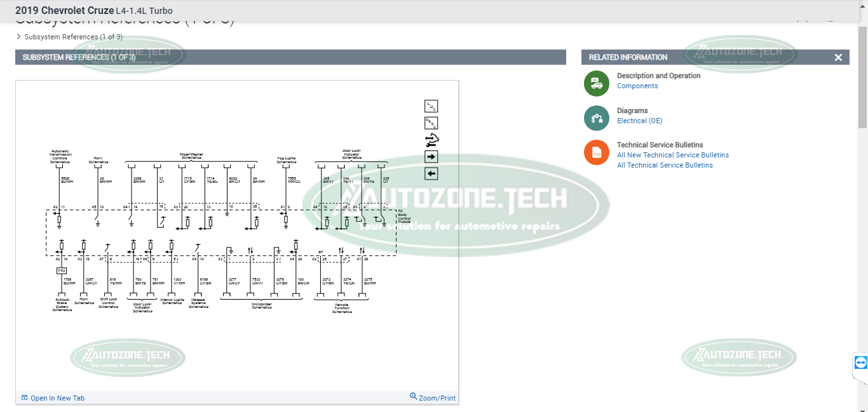
Task: Click the Subsystem References (1 of 3) header bar
Action: point(290,57)
